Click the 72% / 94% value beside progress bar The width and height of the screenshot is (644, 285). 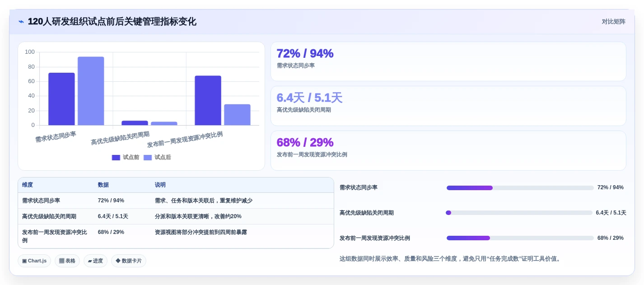point(611,187)
